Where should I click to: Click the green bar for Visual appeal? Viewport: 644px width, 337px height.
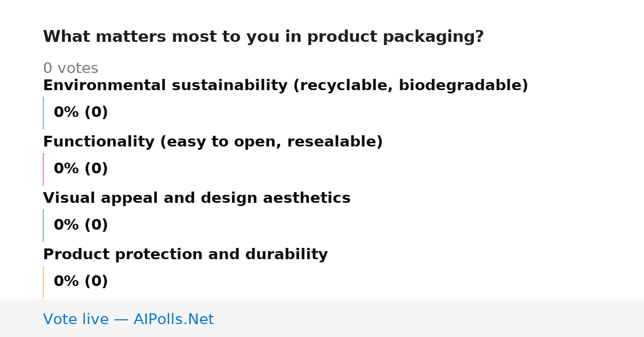pos(43,225)
